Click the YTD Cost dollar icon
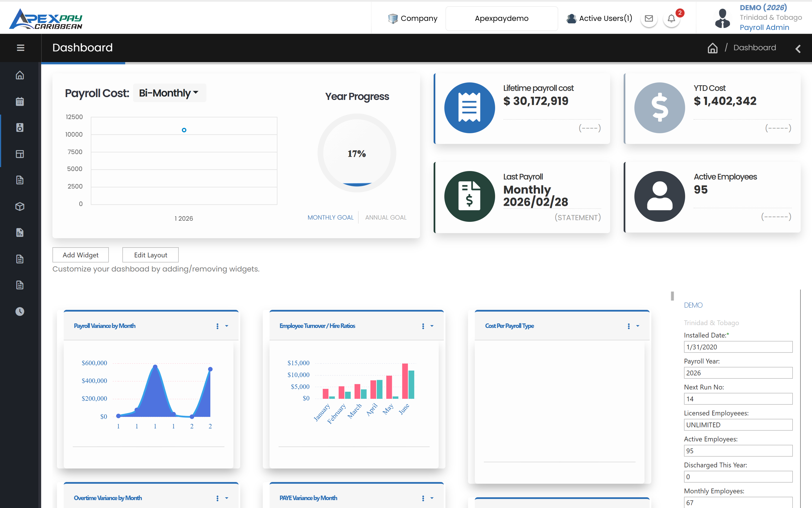Viewport: 812px width, 508px height. pyautogui.click(x=659, y=108)
